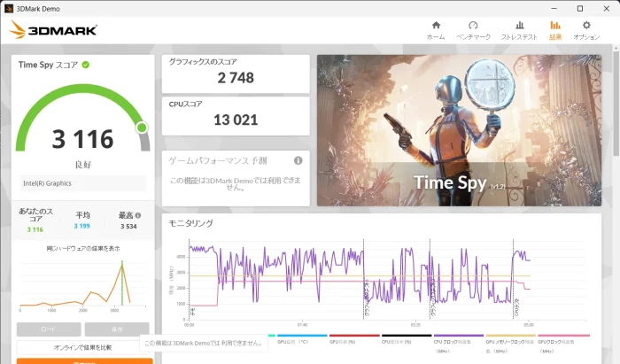Click the ロード (Load) button
The height and width of the screenshot is (364, 620).
(x=49, y=329)
